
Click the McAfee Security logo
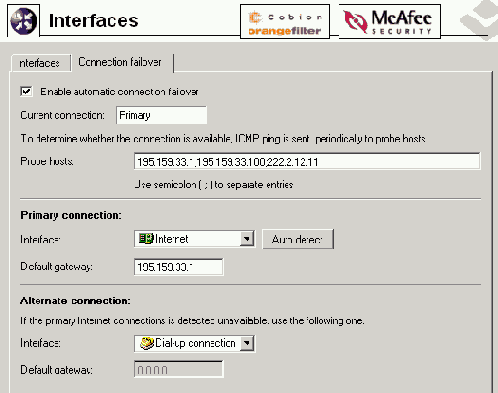pos(390,22)
